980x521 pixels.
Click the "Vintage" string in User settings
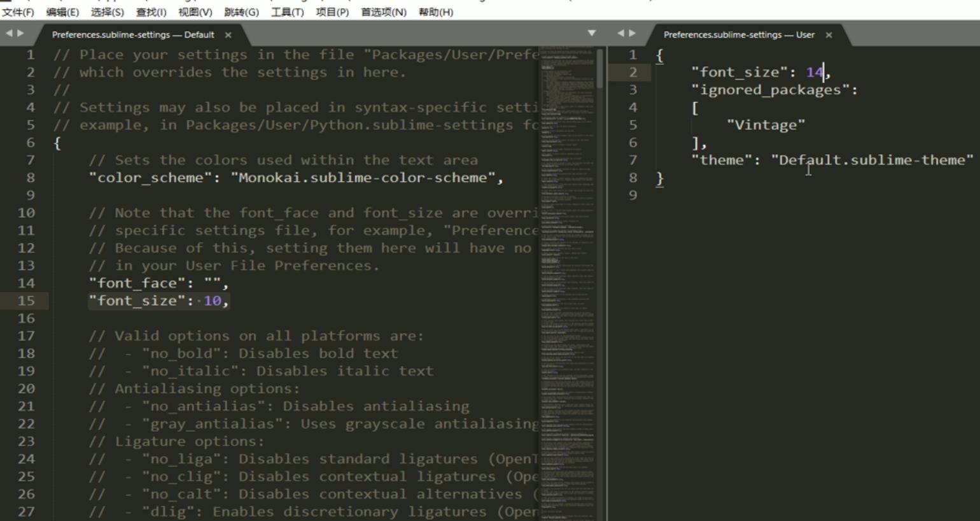point(766,125)
